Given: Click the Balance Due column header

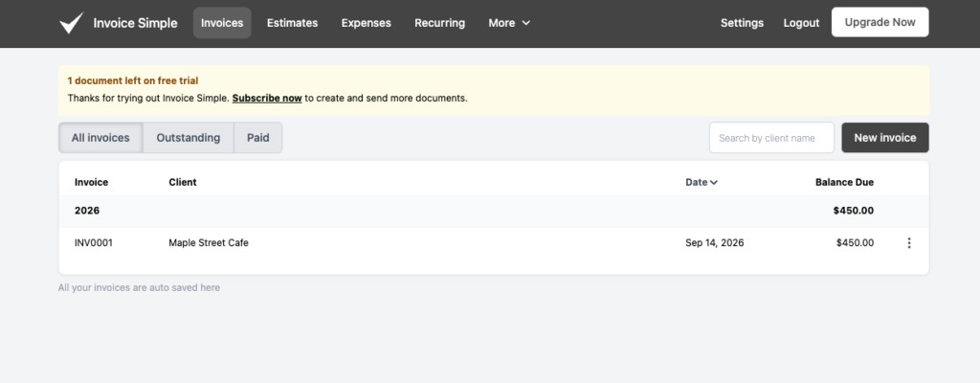Looking at the screenshot, I should coord(844,182).
